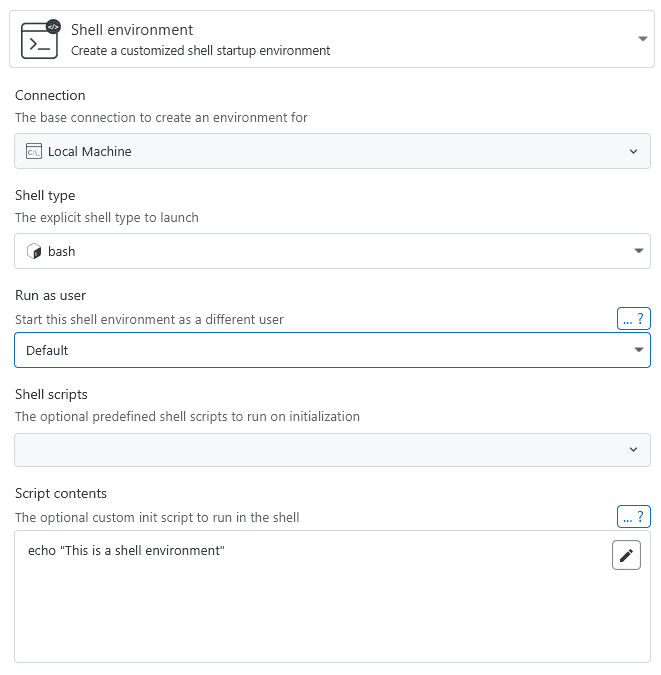Click inside the script contents text area
This screenshot has width=661, height=675.
click(300, 610)
